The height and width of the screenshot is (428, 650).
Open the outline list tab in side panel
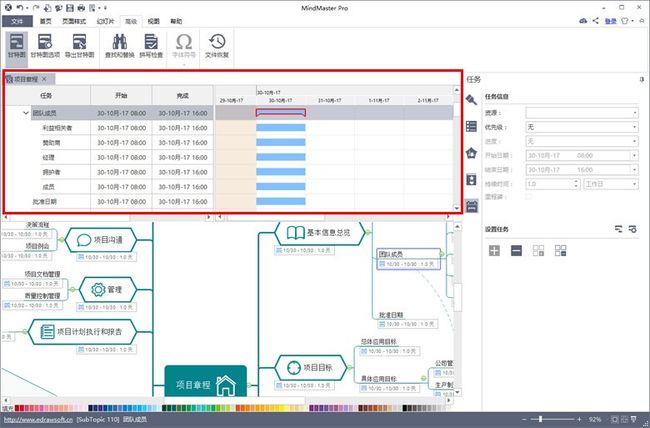471,126
